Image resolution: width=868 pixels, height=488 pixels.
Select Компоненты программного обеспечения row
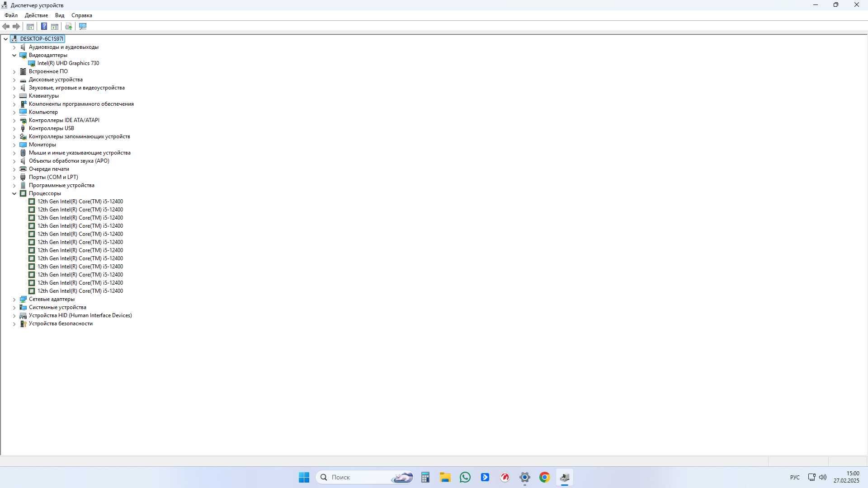81,104
